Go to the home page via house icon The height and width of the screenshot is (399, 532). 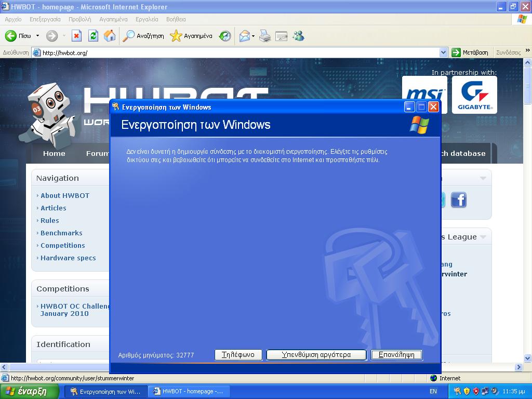click(x=110, y=36)
